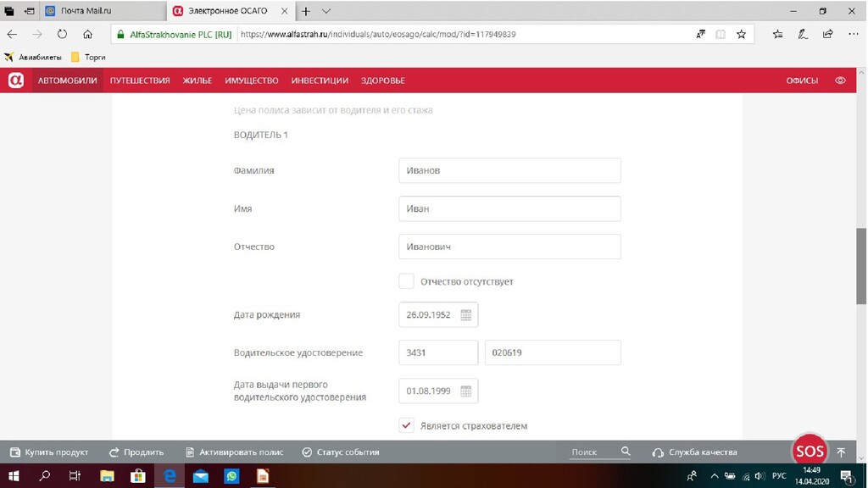Open notification center icon
The image size is (868, 488).
(x=847, y=476)
